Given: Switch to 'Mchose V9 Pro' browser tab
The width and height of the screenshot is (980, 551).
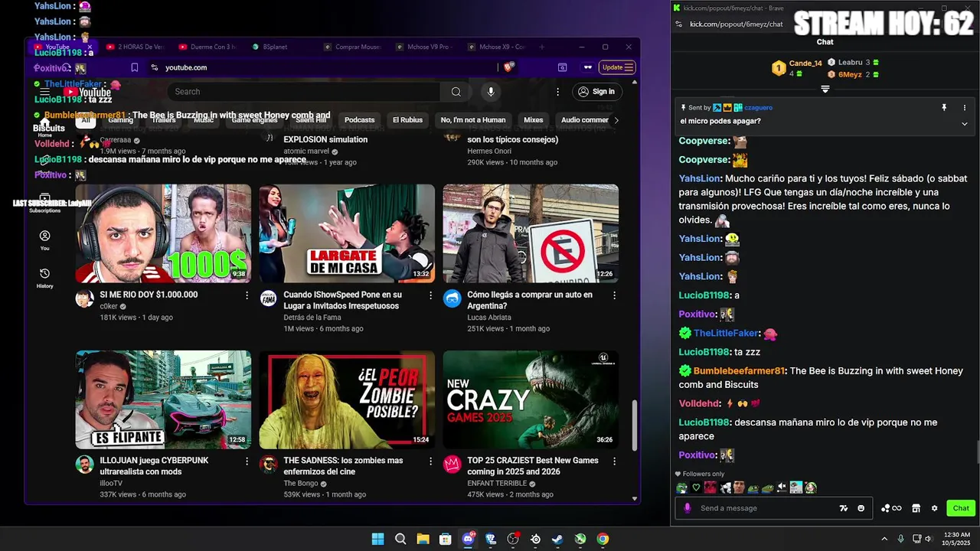Looking at the screenshot, I should tap(424, 47).
